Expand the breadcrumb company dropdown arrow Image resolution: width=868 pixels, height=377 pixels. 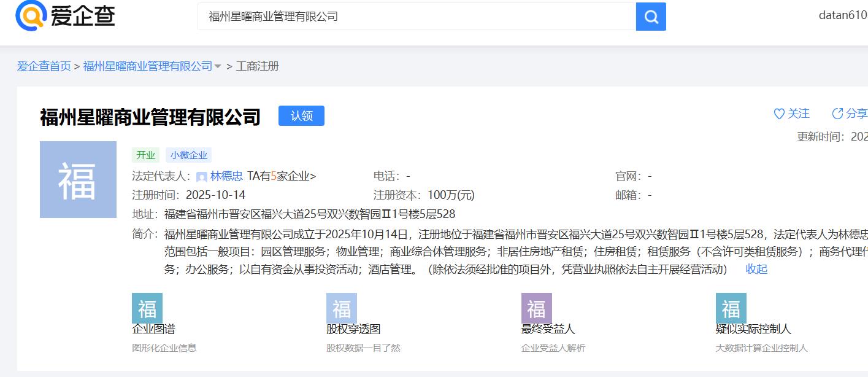[x=218, y=66]
